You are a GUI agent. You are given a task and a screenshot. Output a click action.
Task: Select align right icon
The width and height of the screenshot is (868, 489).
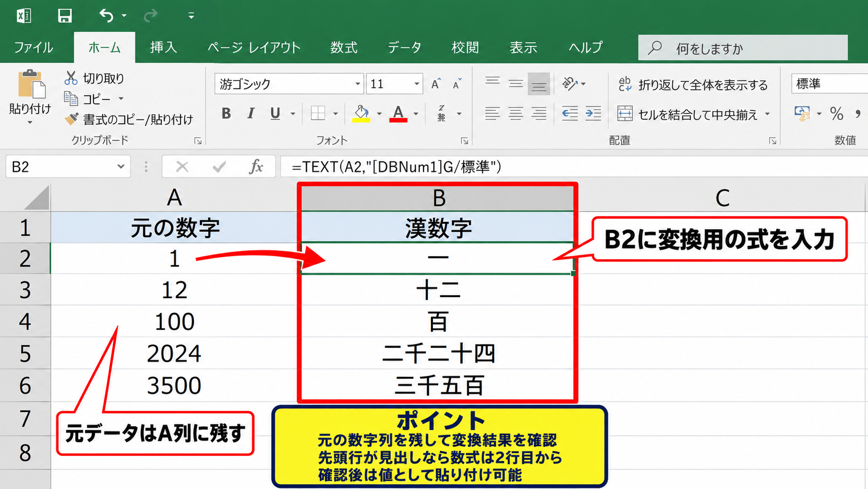pos(539,113)
